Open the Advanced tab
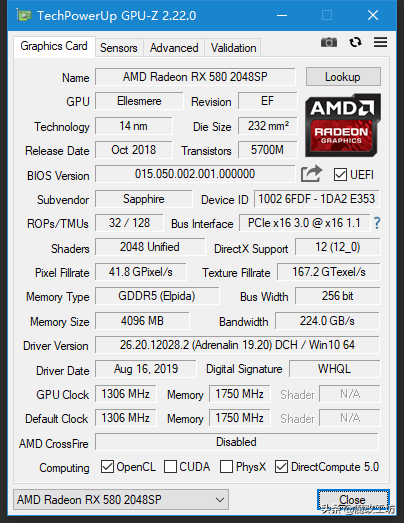Image resolution: width=404 pixels, height=523 pixels. tap(174, 48)
